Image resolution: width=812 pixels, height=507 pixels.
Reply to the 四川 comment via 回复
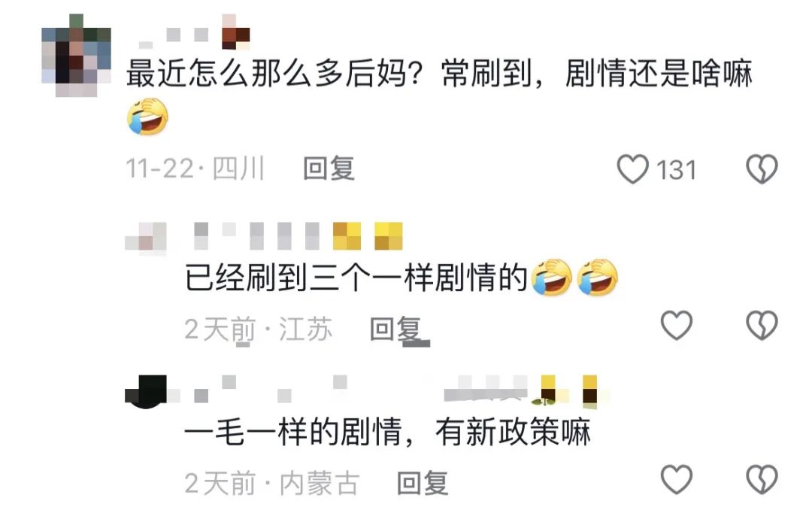pyautogui.click(x=329, y=168)
